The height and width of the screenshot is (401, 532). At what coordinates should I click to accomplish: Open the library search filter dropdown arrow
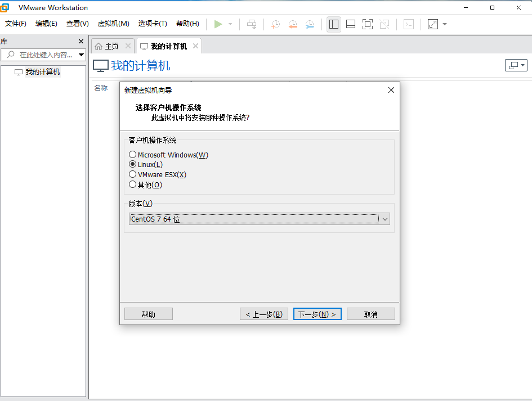[81, 55]
